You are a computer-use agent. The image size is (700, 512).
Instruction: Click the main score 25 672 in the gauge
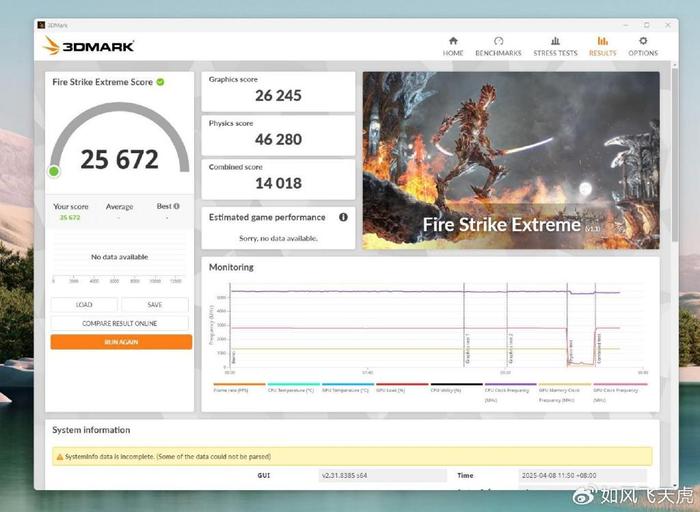[x=120, y=159]
